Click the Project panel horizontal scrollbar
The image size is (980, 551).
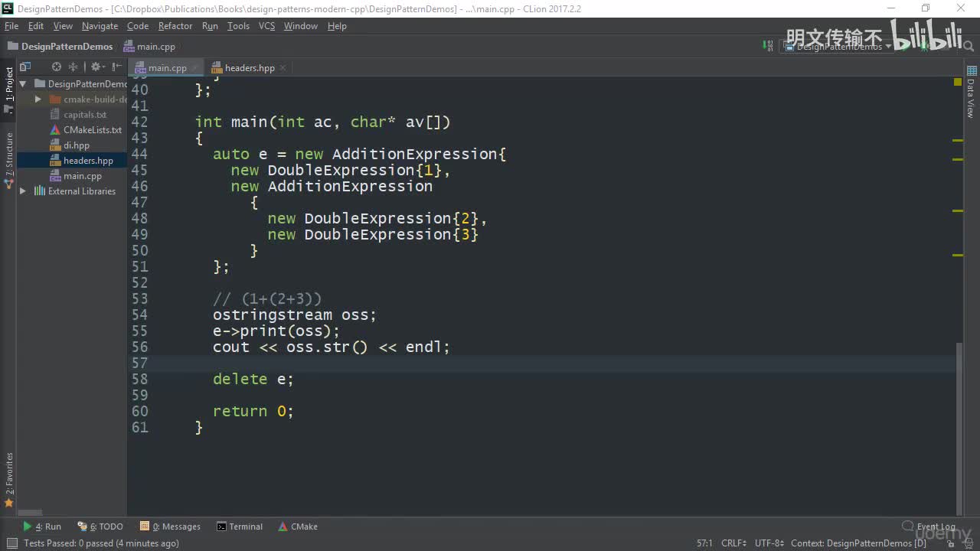[30, 513]
